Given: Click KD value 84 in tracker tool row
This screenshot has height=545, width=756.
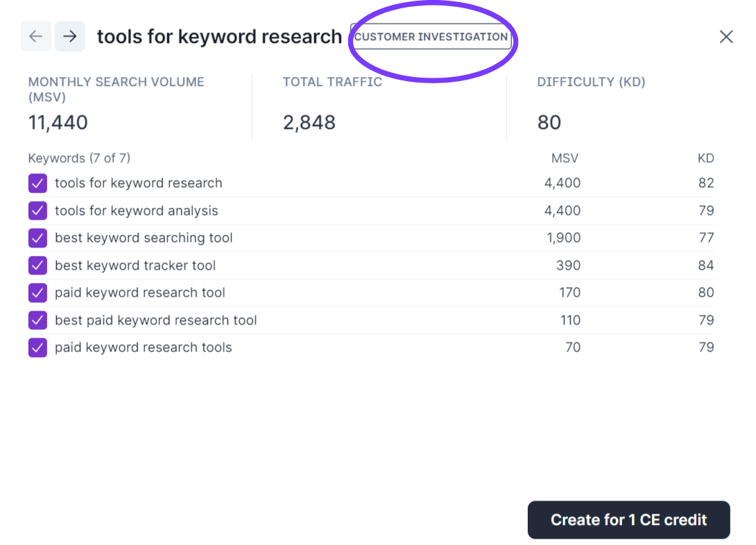Looking at the screenshot, I should coord(706,266).
